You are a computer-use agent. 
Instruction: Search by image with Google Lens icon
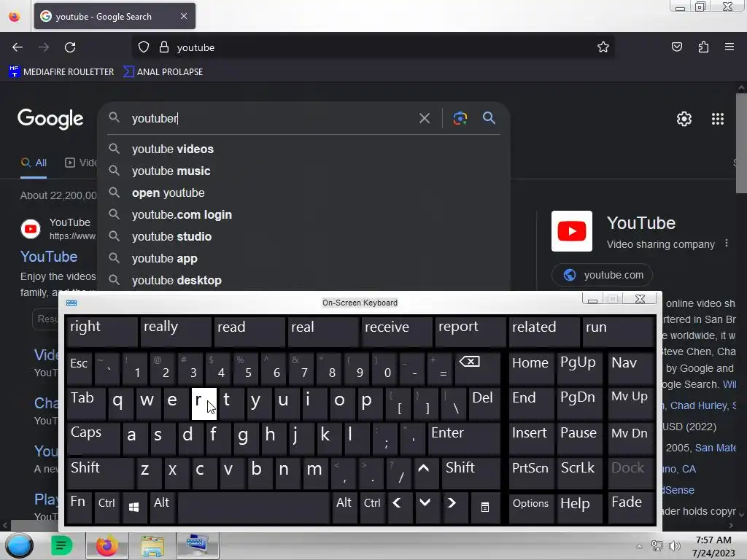pyautogui.click(x=460, y=118)
